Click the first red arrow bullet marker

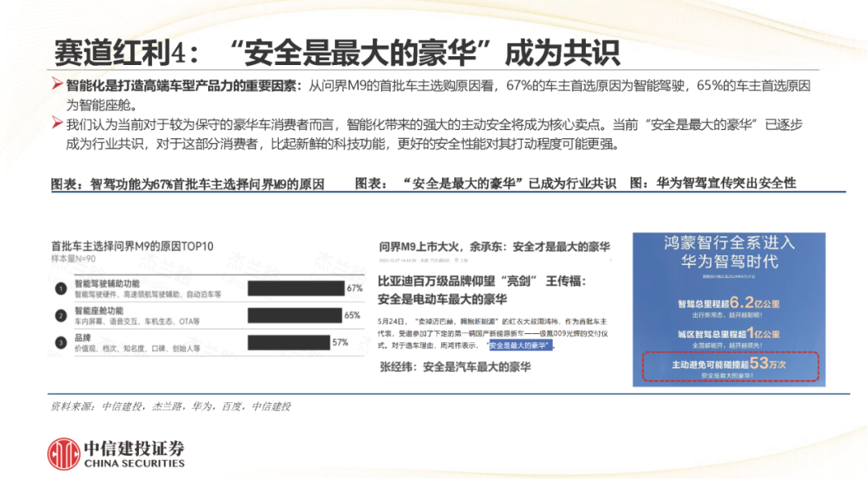pos(56,84)
